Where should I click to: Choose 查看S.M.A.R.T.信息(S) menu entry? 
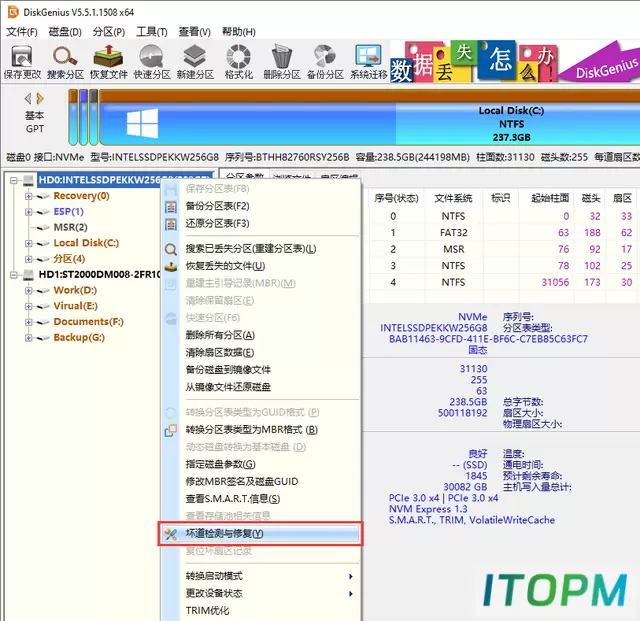coord(233,499)
